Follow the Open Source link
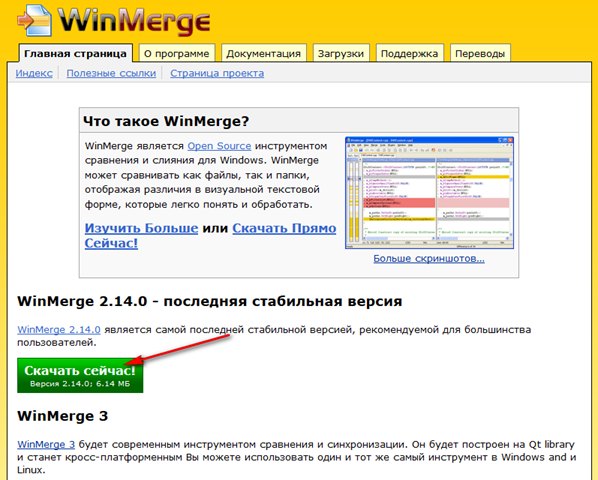Viewport: 598px width, 480px height. 219,146
